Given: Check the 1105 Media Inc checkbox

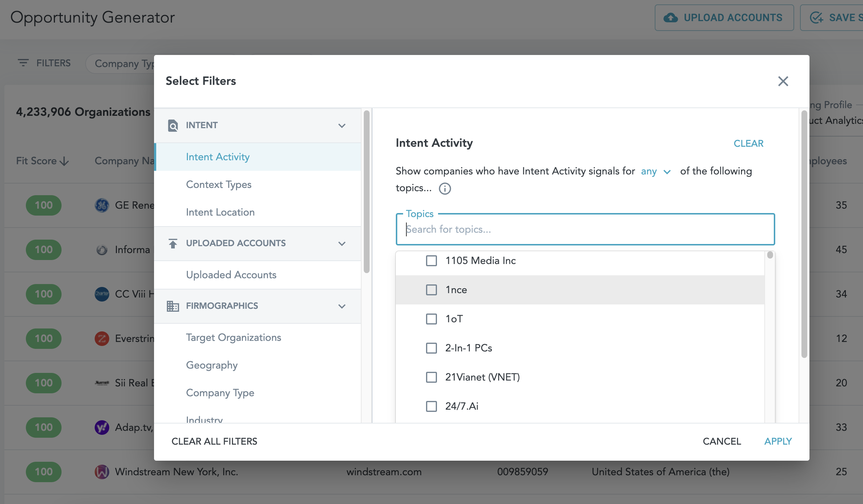Looking at the screenshot, I should [431, 261].
